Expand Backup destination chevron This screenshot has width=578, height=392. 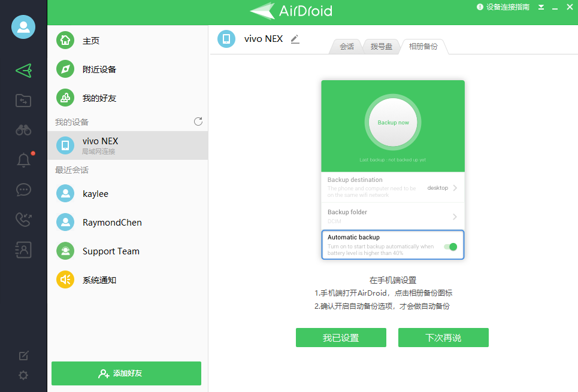point(455,188)
